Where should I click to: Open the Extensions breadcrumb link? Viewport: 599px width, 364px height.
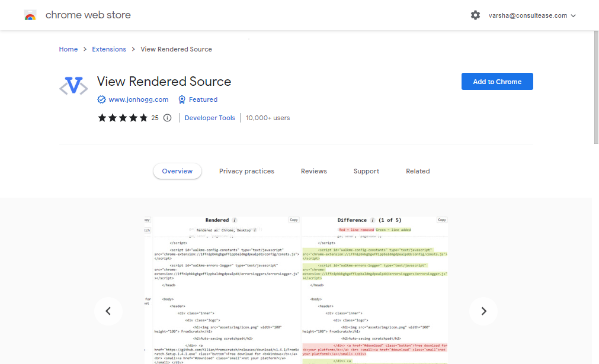[109, 49]
